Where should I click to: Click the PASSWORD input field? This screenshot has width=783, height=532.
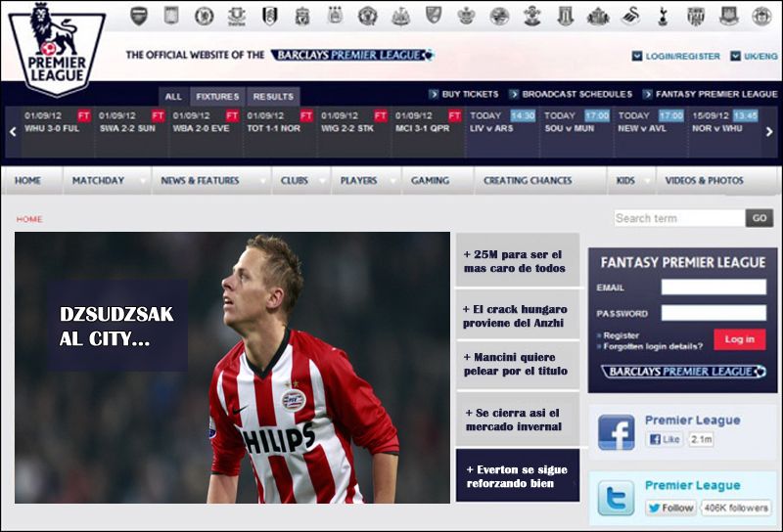[714, 313]
